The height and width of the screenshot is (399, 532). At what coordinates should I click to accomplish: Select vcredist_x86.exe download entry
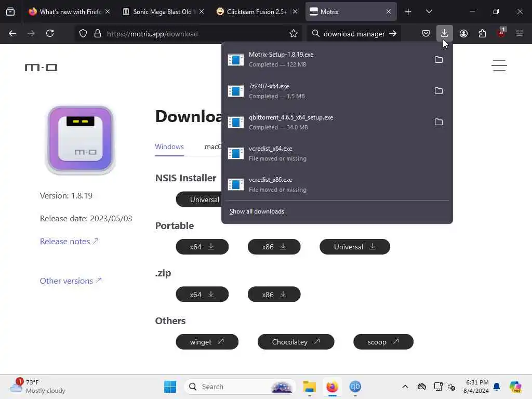(x=337, y=184)
